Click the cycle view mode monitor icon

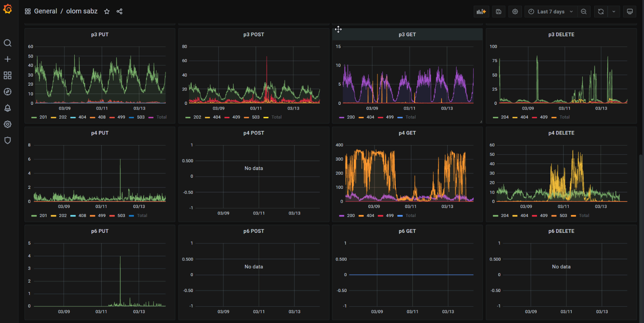pyautogui.click(x=629, y=12)
